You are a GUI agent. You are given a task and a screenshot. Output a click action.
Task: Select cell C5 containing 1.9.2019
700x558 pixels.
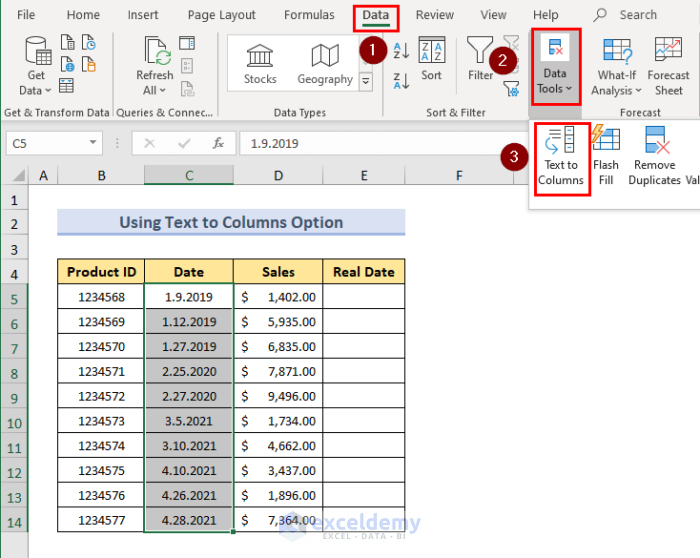click(188, 297)
